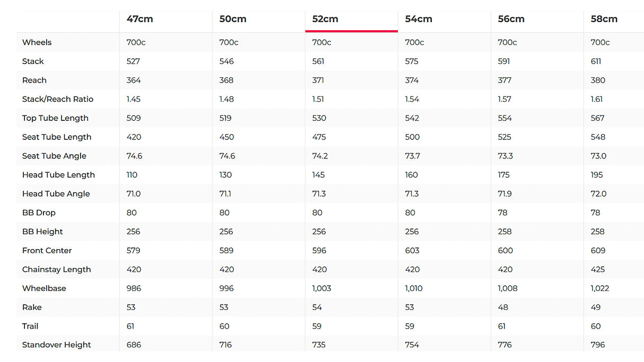The image size is (644, 362).
Task: Click the Chainstay Length row label
Action: (56, 269)
